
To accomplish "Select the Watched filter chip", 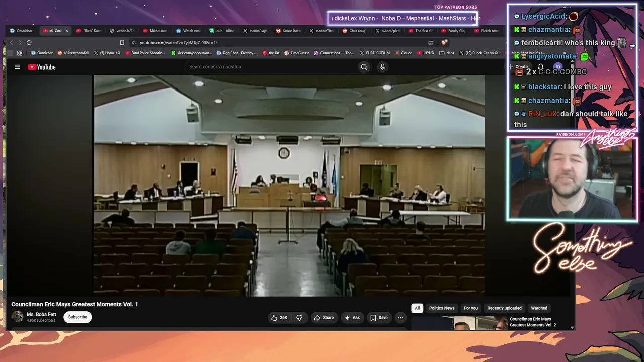I will 539,308.
